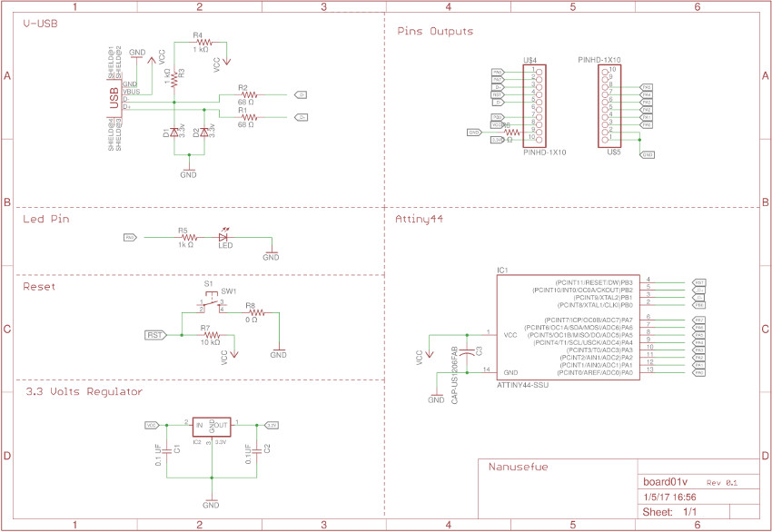
Task: Select the SW1 reset switch symbol
Action: (x=216, y=304)
